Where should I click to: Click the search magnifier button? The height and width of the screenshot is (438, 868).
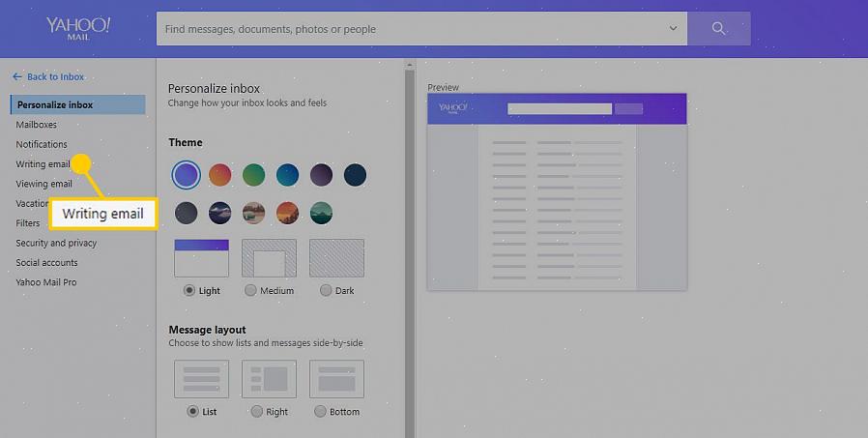pyautogui.click(x=718, y=29)
